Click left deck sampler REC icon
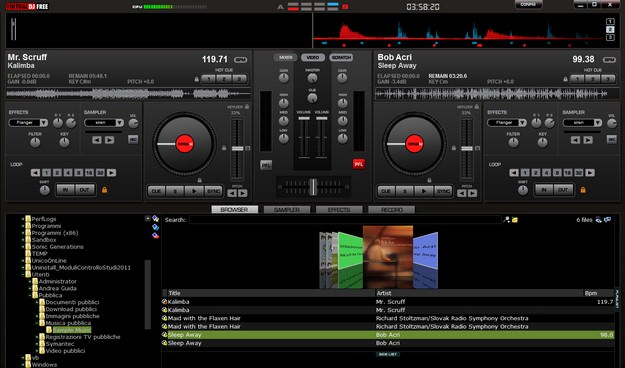This screenshot has width=625, height=368. (133, 140)
